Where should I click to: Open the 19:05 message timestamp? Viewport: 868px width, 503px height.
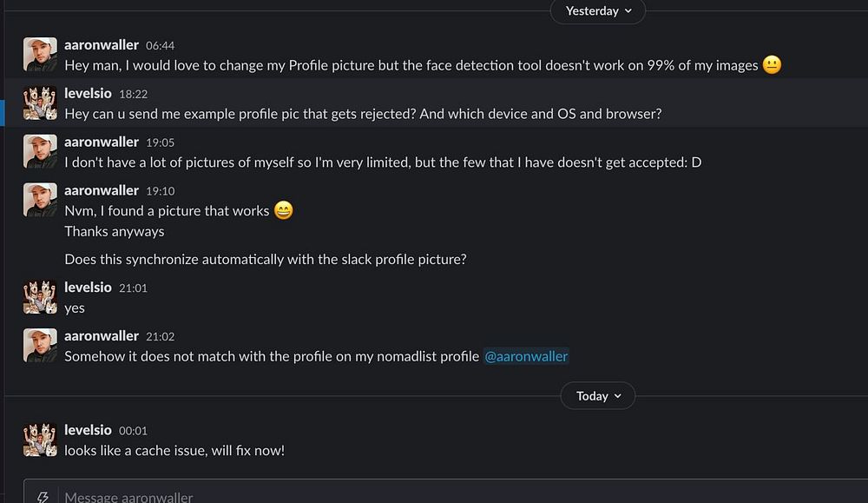[x=161, y=142]
